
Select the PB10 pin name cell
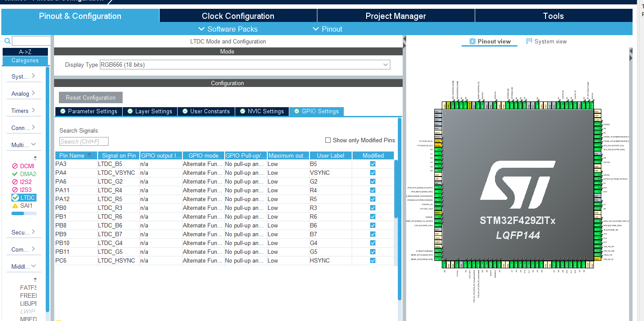coord(76,243)
